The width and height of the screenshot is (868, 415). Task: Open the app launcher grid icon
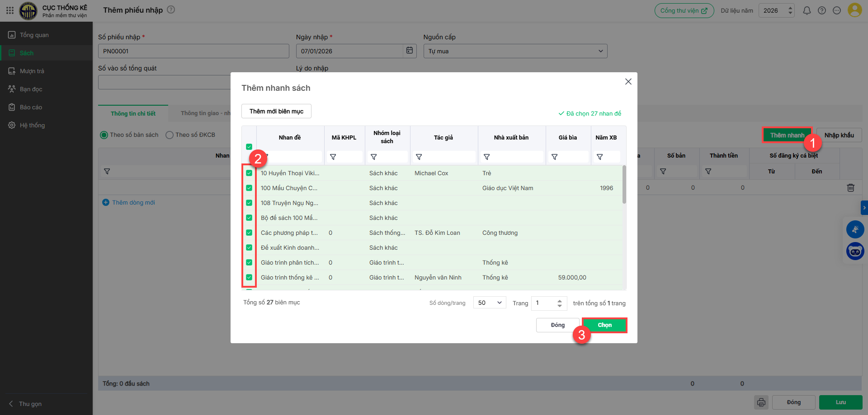click(10, 10)
